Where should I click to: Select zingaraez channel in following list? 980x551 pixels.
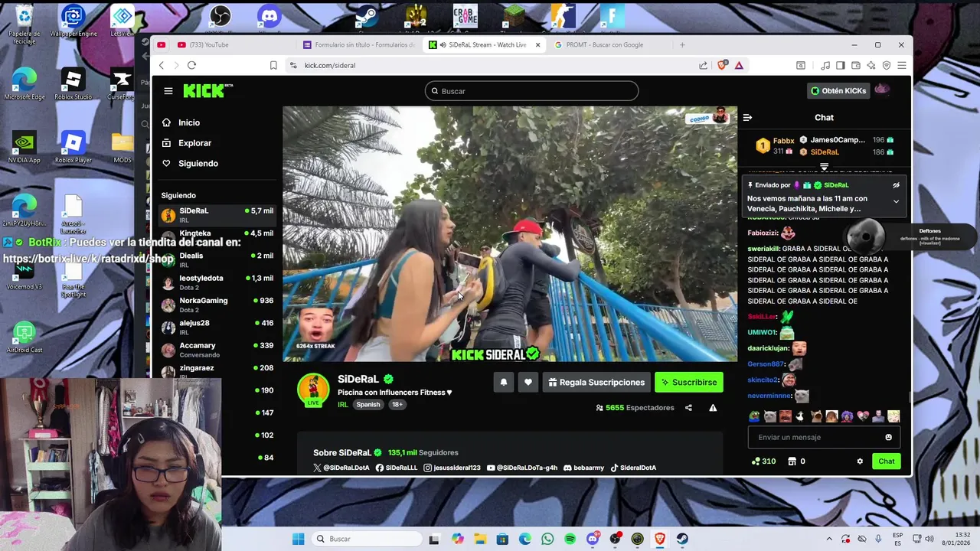217,372
